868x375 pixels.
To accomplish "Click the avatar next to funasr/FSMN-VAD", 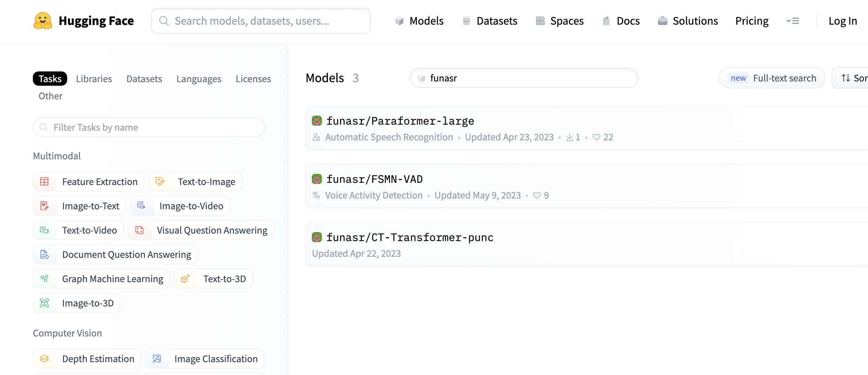I will [317, 179].
